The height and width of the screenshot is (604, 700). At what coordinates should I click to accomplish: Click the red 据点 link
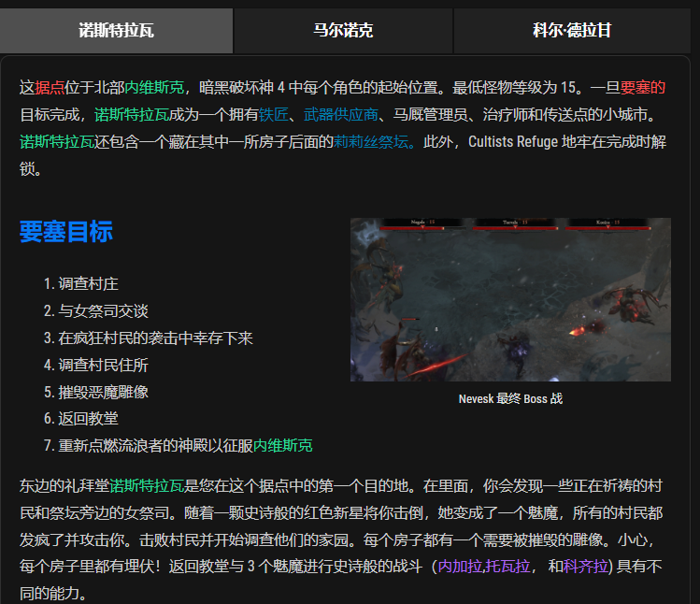50,88
